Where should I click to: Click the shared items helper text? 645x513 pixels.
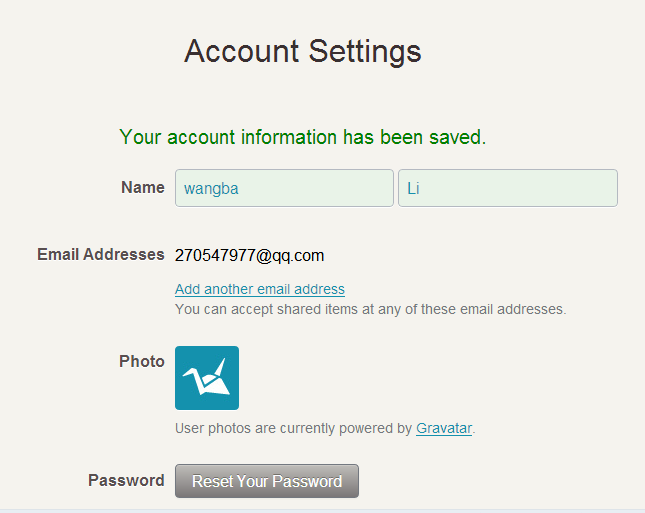[x=370, y=309]
